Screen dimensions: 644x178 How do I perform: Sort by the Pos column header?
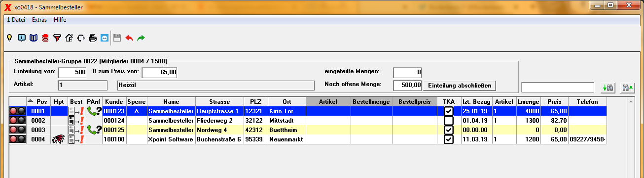[x=38, y=101]
